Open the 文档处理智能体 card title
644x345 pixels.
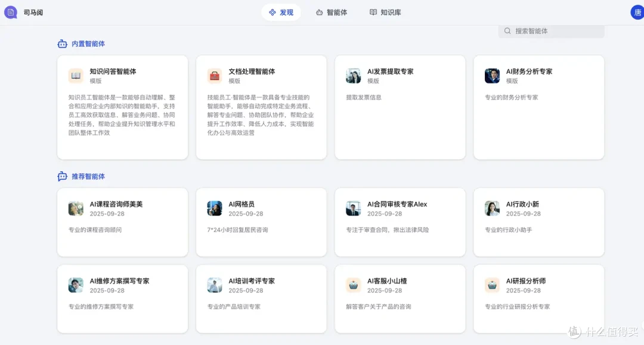tap(252, 72)
